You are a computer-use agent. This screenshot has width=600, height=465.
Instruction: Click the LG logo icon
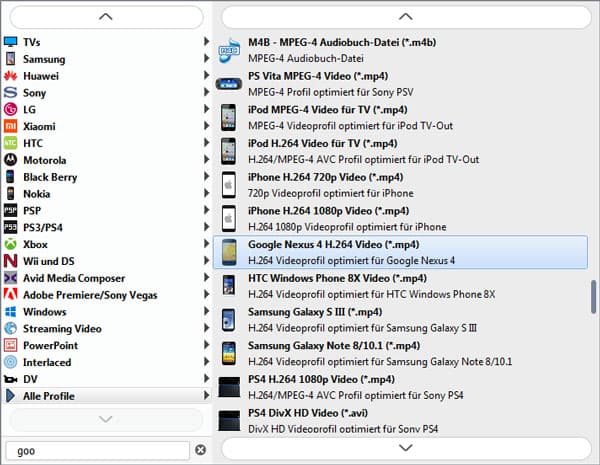click(10, 109)
